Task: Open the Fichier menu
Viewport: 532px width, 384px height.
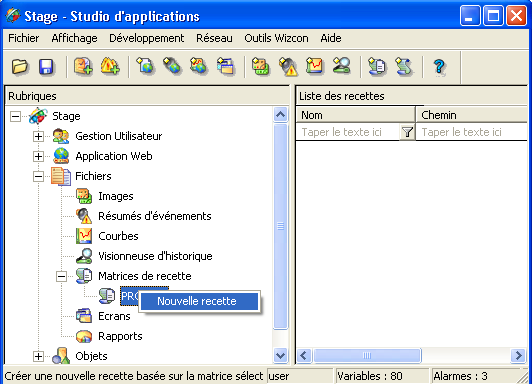Action: (x=23, y=38)
